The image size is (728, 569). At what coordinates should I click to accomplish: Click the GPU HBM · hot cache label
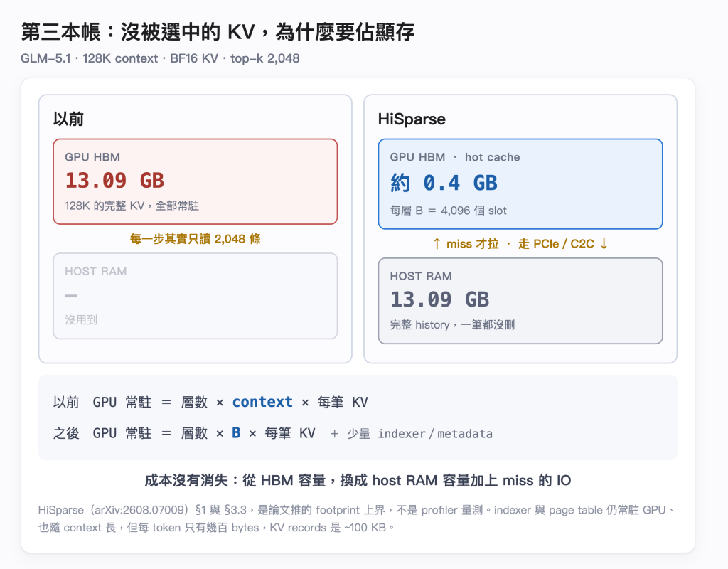point(454,157)
